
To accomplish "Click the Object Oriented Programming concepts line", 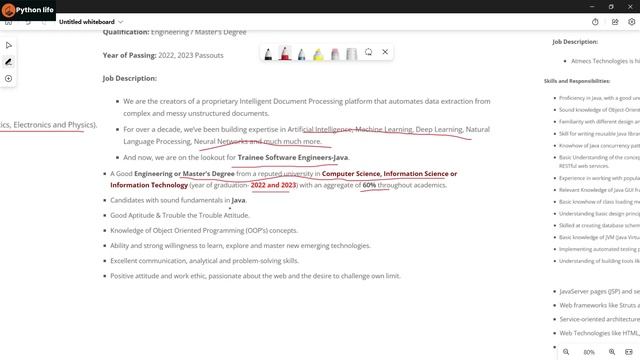I will pos(204,230).
